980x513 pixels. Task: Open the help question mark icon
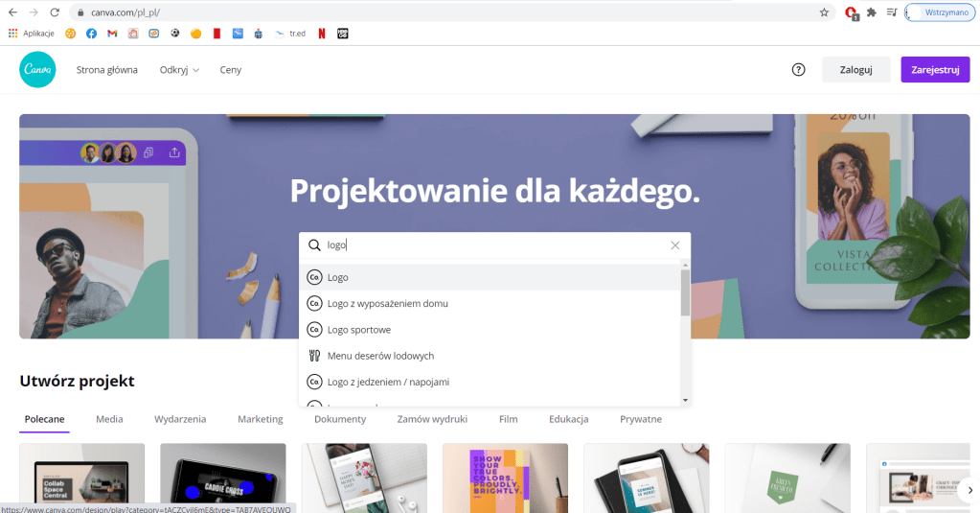click(799, 70)
